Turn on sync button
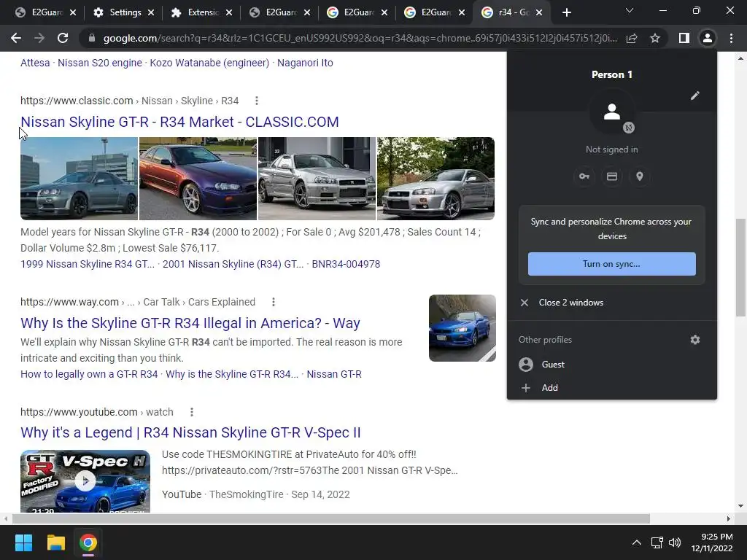This screenshot has width=747, height=560. (612, 264)
